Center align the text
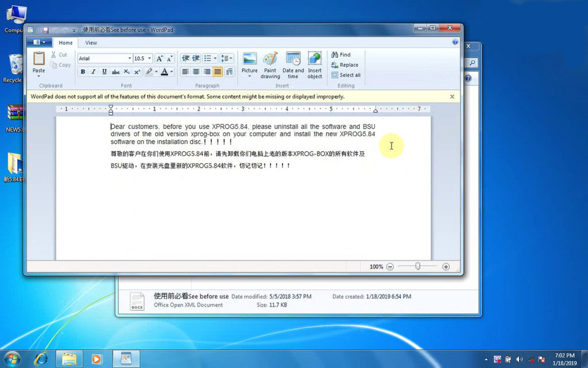Image resolution: width=588 pixels, height=368 pixels. pos(196,72)
